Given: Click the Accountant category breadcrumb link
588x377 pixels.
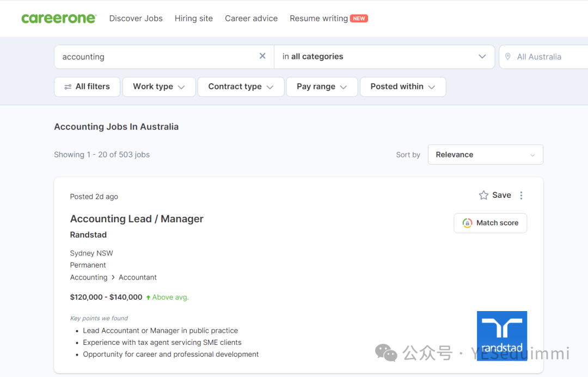Looking at the screenshot, I should click(138, 277).
